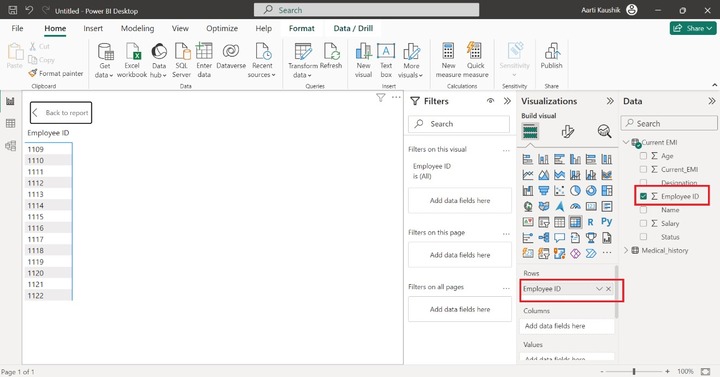
Task: Switch to the Data / Drill tab
Action: pos(353,28)
